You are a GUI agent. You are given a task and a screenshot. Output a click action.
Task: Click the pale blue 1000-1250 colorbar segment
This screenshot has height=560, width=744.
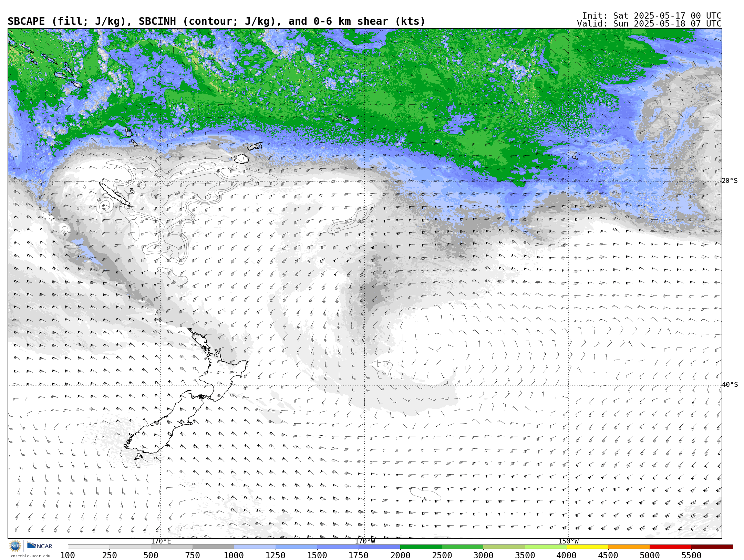coord(255,547)
